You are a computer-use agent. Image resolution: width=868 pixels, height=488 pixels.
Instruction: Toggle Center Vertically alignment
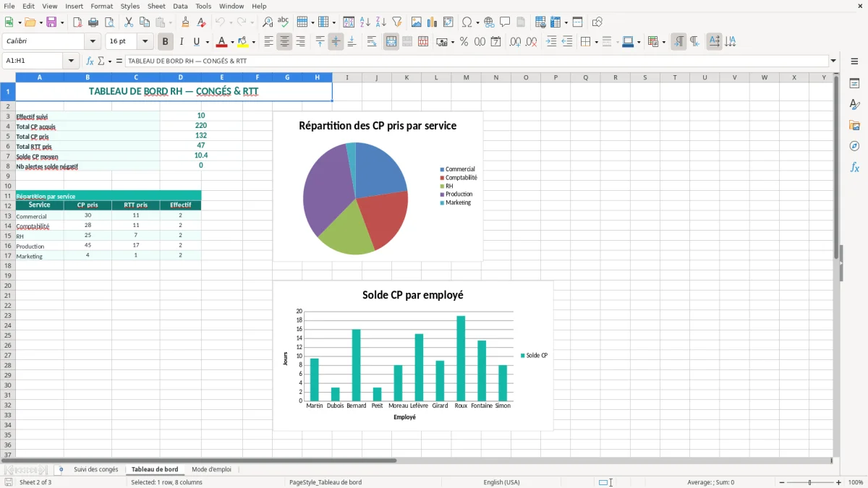pos(336,42)
